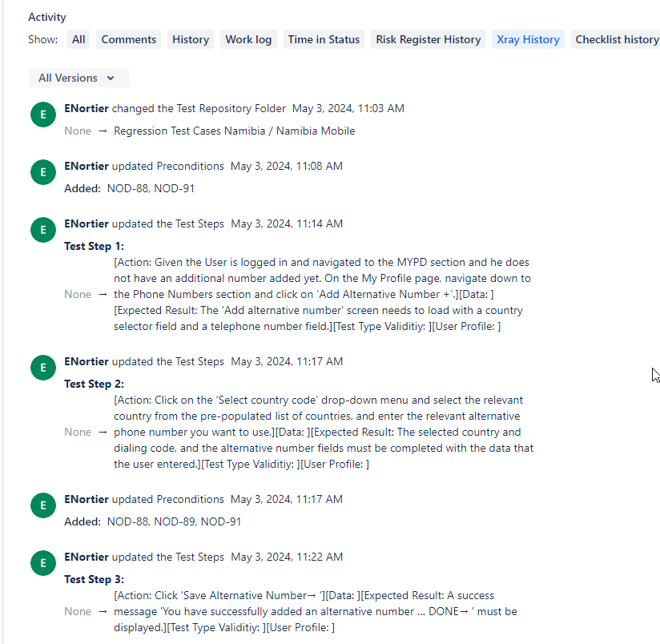Click the avatar on the 11:17 AM Preconditions entry

pos(42,505)
